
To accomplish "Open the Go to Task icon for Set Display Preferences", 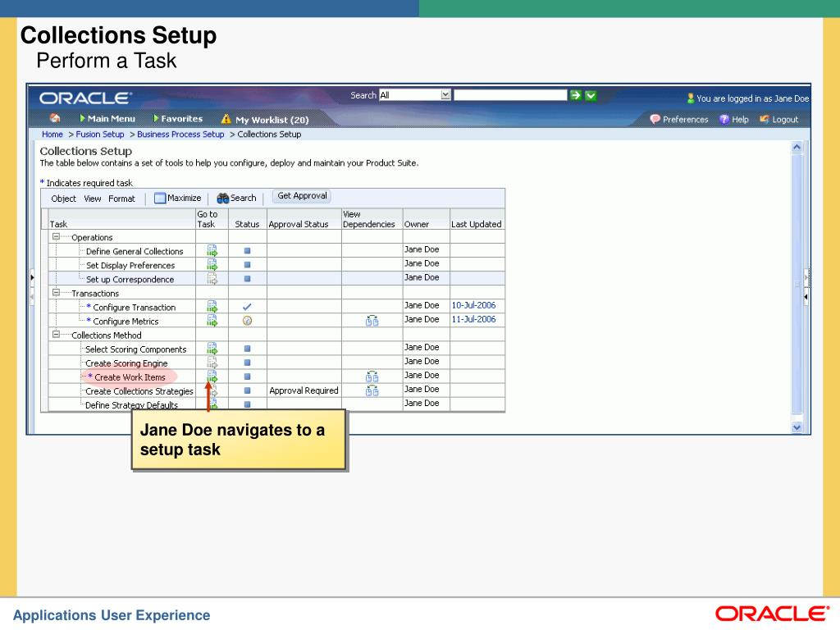I will click(212, 264).
